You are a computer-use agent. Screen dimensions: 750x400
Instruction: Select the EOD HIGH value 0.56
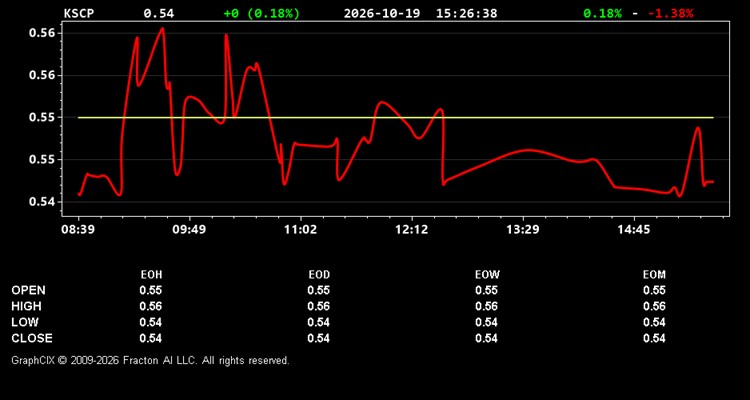coord(319,306)
